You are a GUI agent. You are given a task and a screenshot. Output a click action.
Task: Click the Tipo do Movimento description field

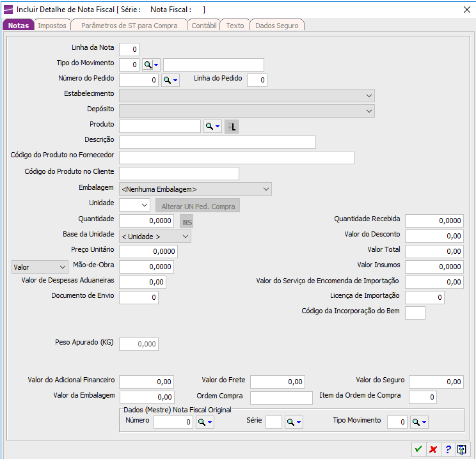pyautogui.click(x=214, y=65)
